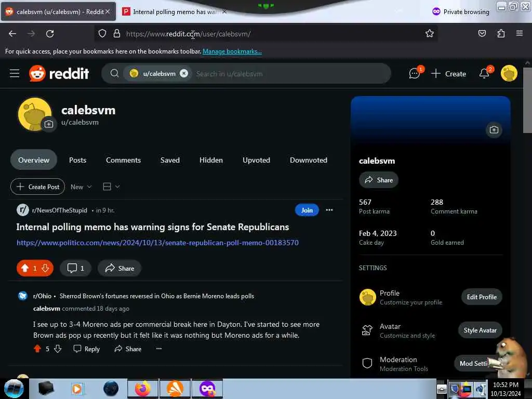Reply to the Moreno ads comment

(87, 349)
